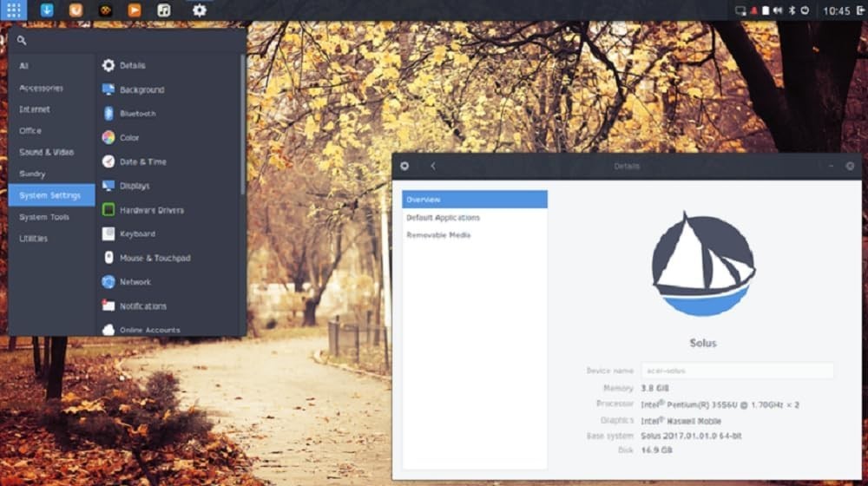
Task: Open the red notification bell indicator
Action: (753, 10)
